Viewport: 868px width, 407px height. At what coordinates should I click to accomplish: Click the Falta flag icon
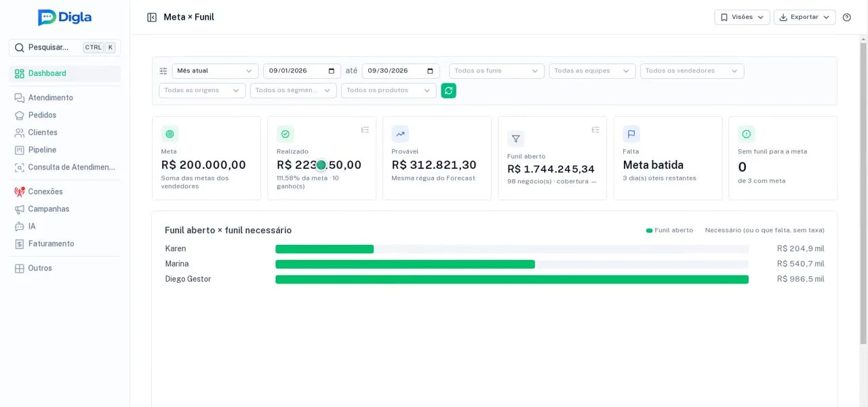click(631, 134)
